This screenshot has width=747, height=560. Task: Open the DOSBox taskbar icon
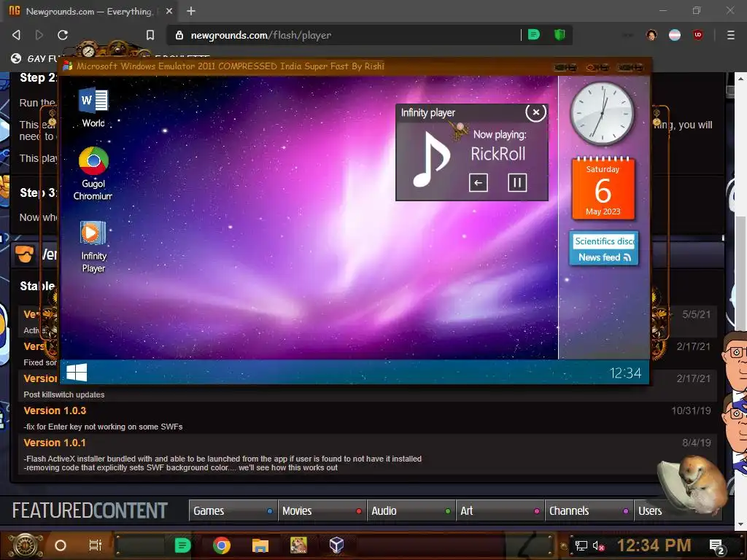[298, 545]
